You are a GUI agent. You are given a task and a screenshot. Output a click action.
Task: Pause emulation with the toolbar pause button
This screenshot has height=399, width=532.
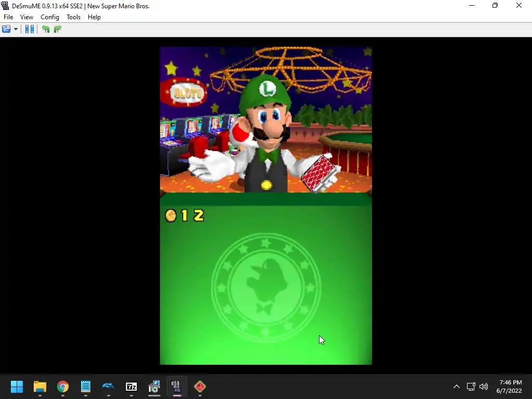(30, 29)
